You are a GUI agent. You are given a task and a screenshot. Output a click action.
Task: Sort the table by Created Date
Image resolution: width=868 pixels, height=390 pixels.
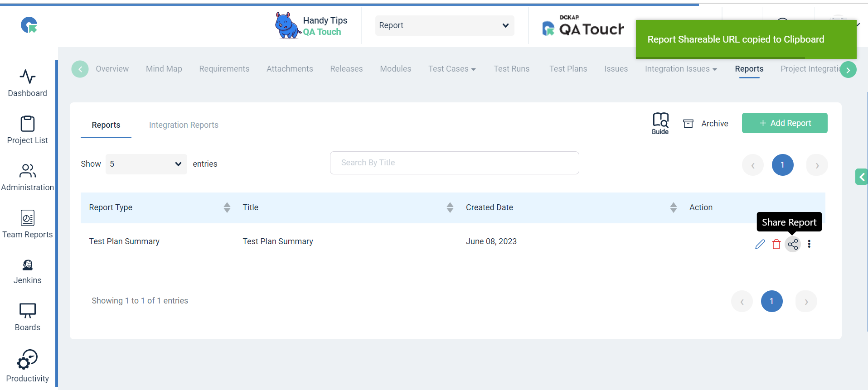[x=674, y=207]
